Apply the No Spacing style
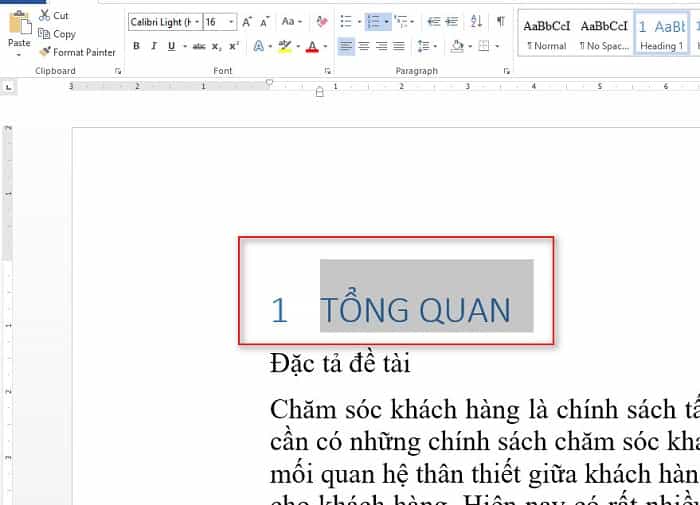The height and width of the screenshot is (505, 700). [x=603, y=33]
